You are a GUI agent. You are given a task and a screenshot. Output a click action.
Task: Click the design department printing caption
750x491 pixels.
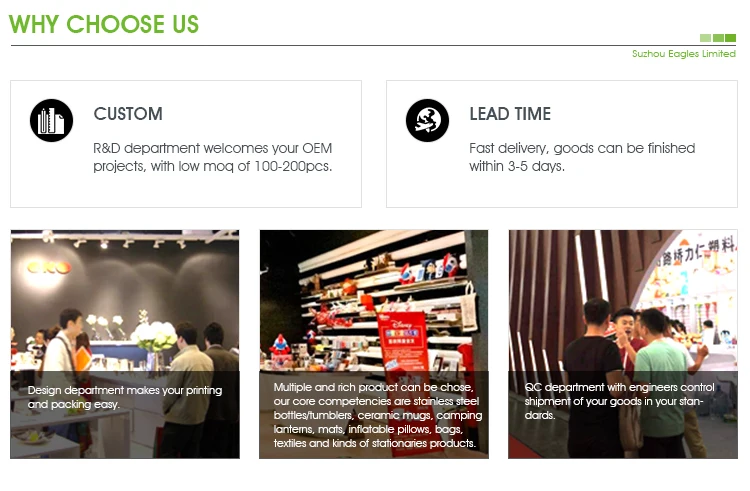pyautogui.click(x=125, y=397)
